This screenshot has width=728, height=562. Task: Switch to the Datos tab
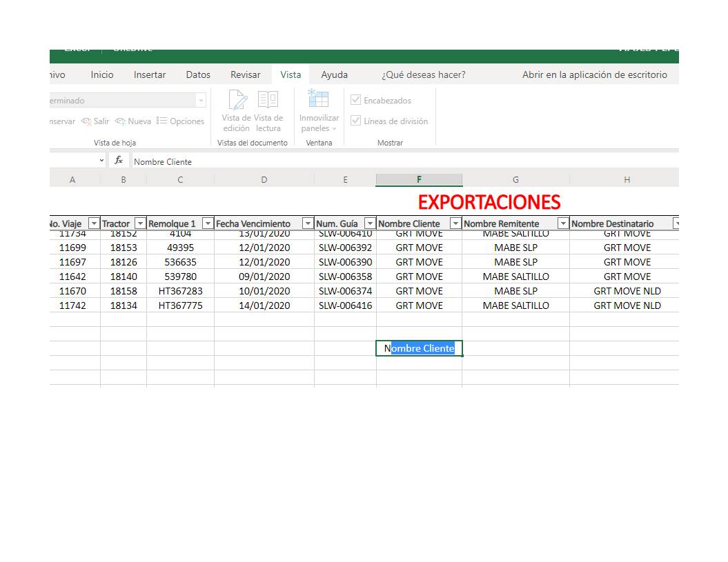(198, 74)
